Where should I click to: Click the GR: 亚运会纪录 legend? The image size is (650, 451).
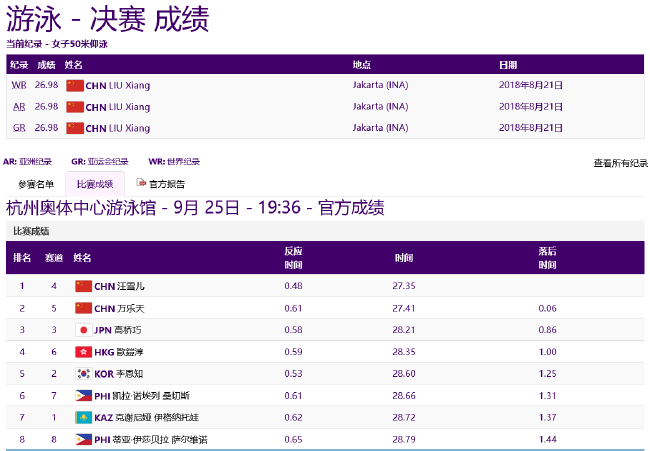(100, 162)
